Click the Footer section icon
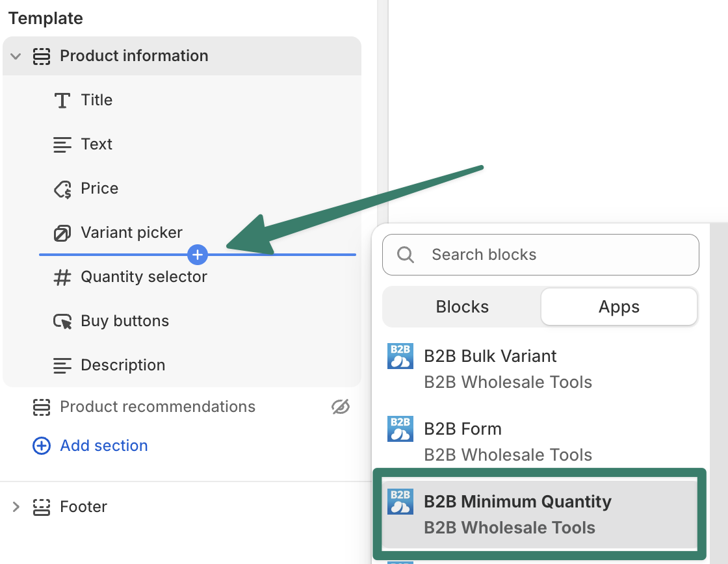This screenshot has width=728, height=564. pyautogui.click(x=42, y=507)
